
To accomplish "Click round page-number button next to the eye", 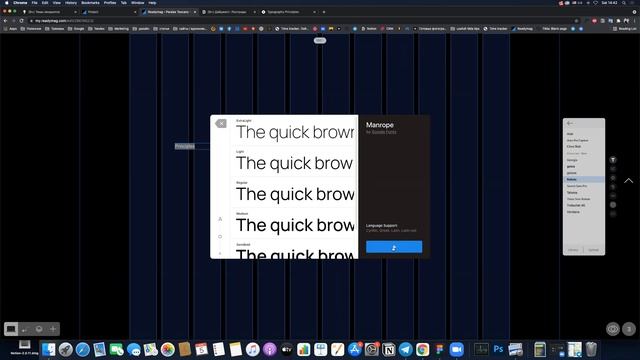I will (629, 329).
